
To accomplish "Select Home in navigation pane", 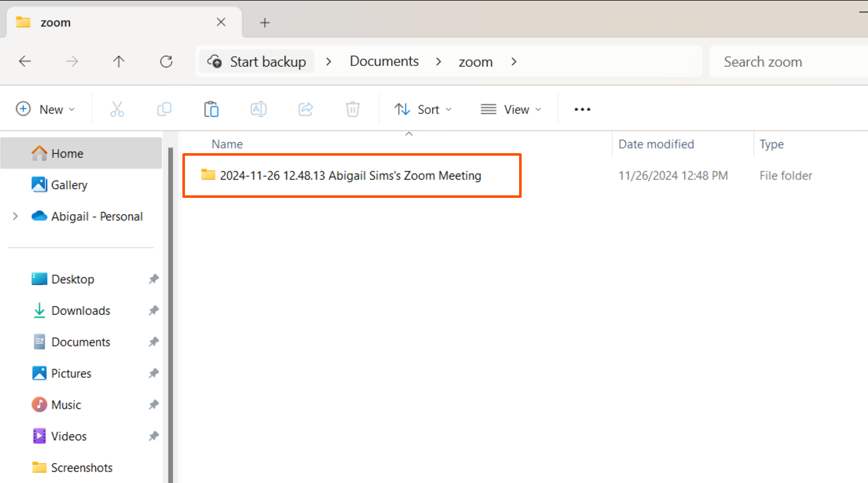I will coord(81,153).
